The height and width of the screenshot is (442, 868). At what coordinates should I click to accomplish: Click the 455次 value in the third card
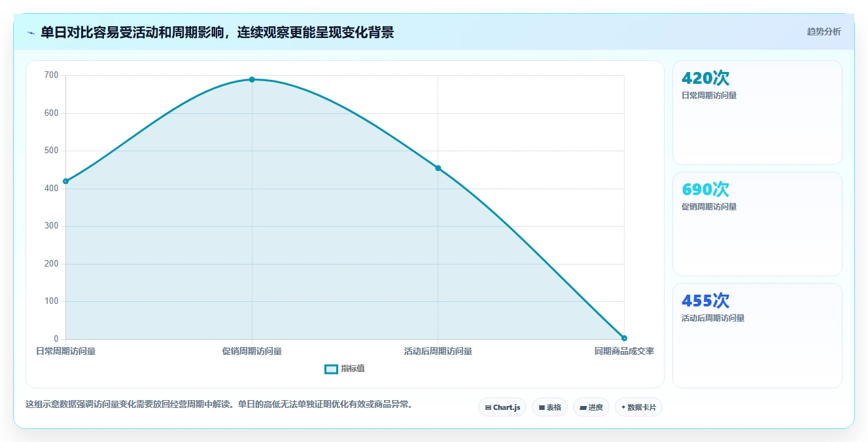[x=705, y=301]
